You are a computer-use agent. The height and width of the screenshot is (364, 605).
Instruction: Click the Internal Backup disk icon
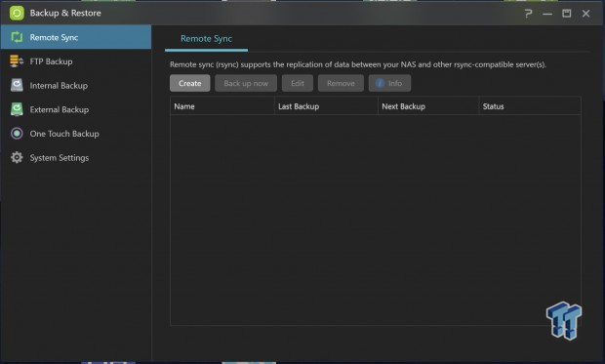pyautogui.click(x=17, y=85)
